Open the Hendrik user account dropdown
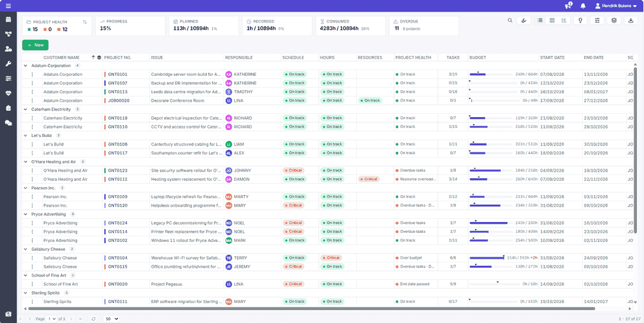 [x=616, y=6]
